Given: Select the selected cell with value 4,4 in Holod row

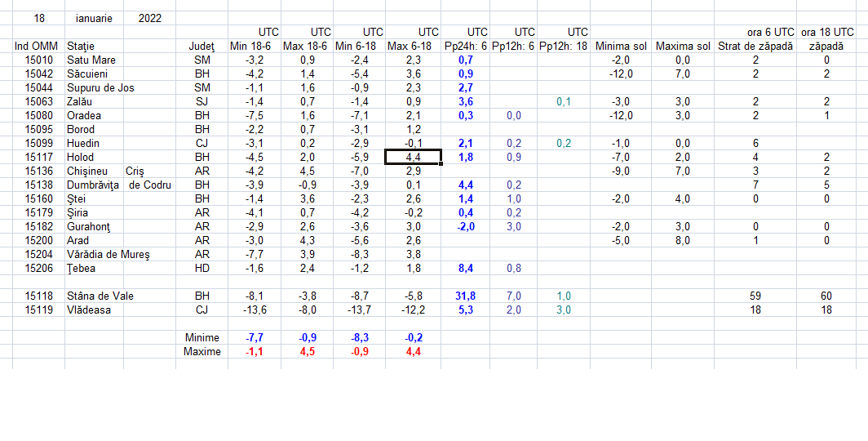Looking at the screenshot, I should pos(413,157).
